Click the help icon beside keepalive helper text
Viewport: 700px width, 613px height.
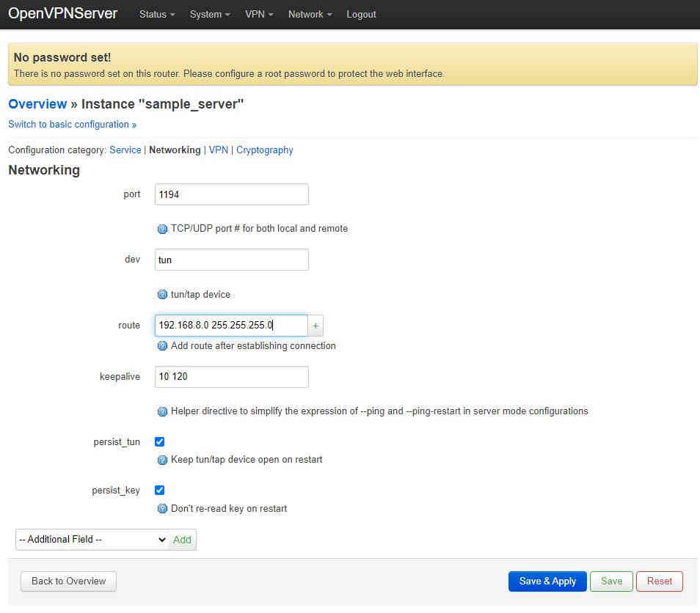point(162,411)
